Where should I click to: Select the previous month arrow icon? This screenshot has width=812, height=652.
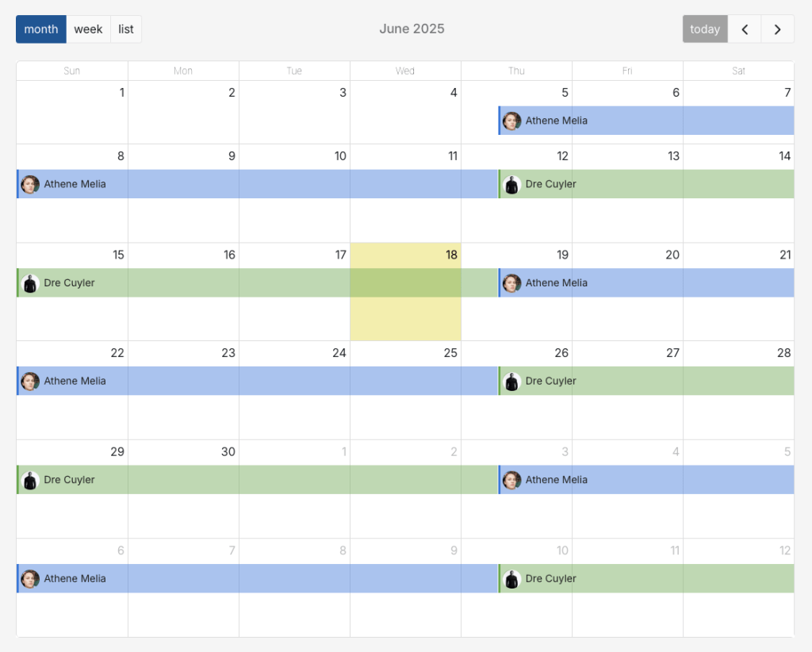point(744,29)
